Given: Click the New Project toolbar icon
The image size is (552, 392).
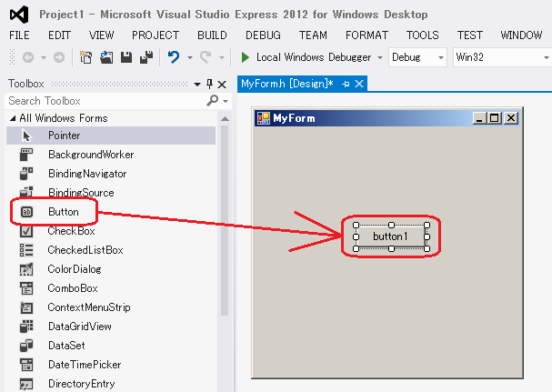Looking at the screenshot, I should coord(86,57).
